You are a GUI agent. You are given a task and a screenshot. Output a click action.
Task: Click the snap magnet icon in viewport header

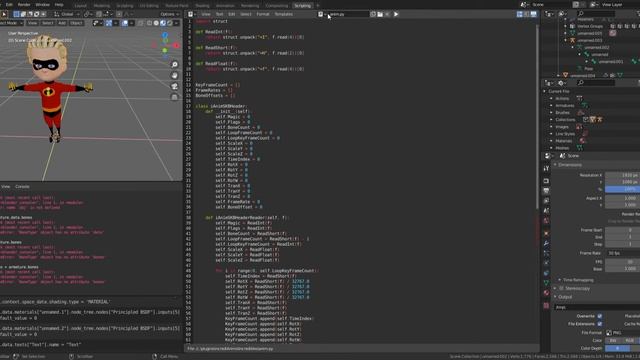click(x=99, y=14)
